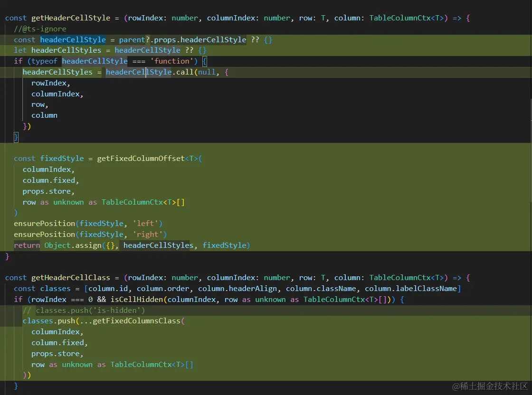Click headerCellStyles in the let declaration

[66, 50]
